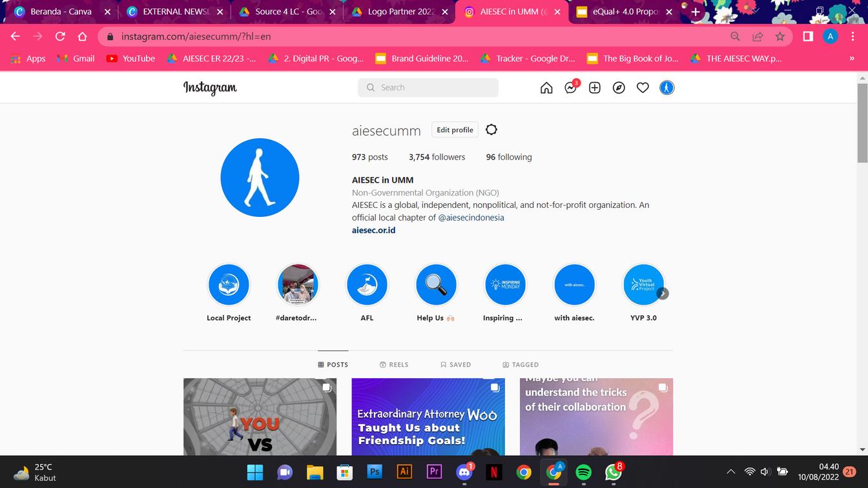Open Spotify from taskbar
868x488 pixels.
(x=583, y=472)
